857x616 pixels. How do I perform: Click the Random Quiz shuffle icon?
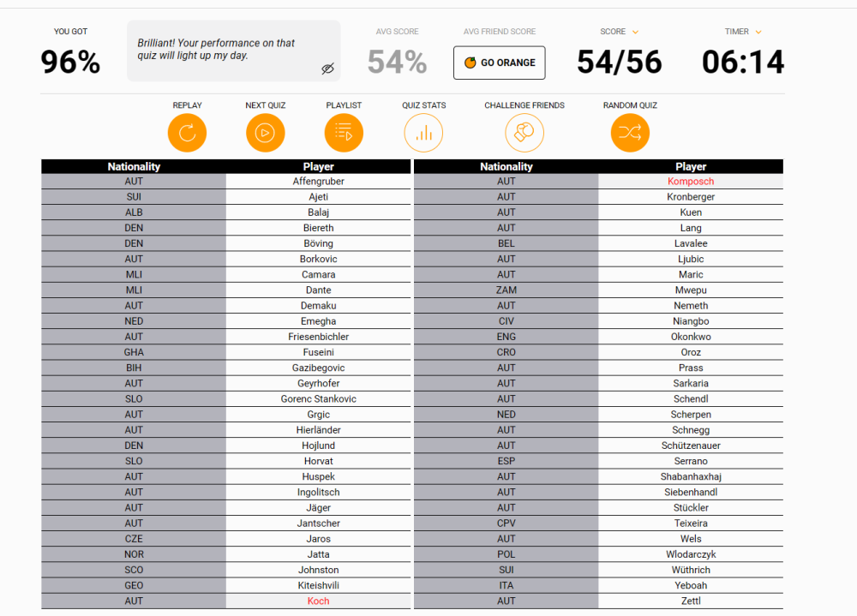point(630,133)
